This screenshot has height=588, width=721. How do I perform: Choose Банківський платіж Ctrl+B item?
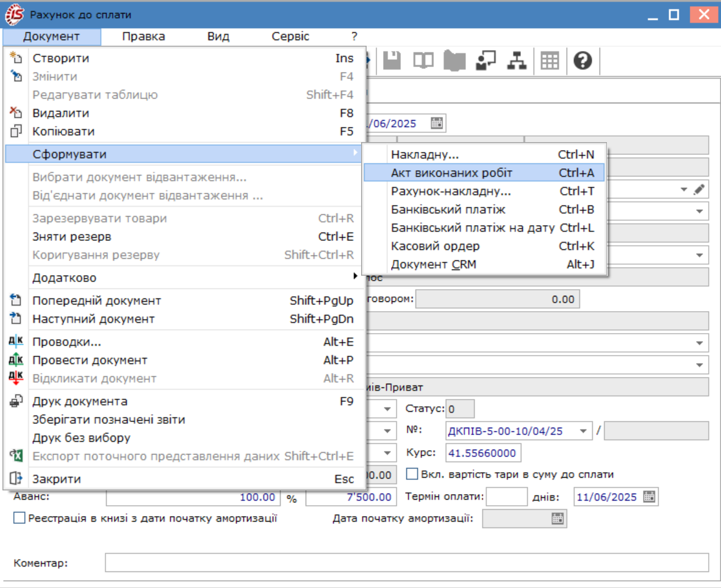tap(484, 210)
